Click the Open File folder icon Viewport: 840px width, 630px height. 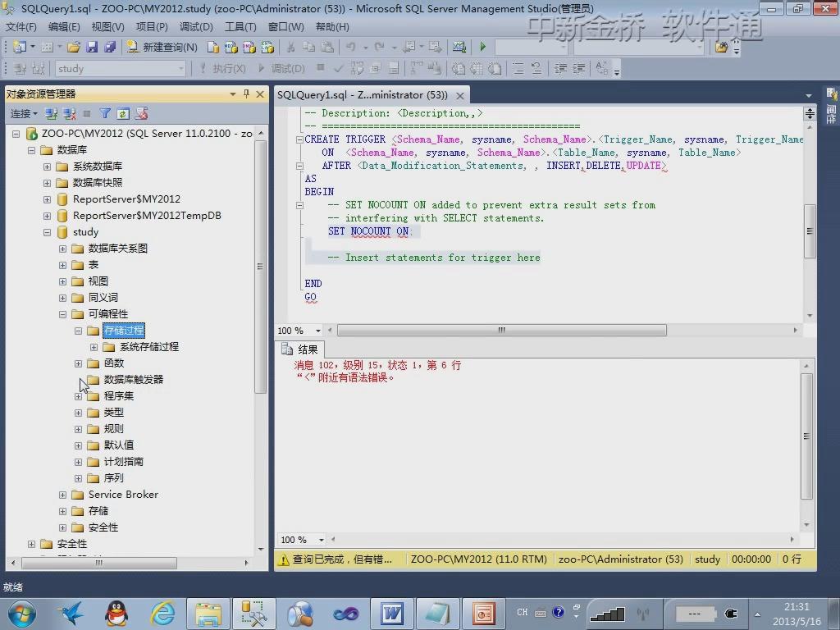tap(74, 47)
